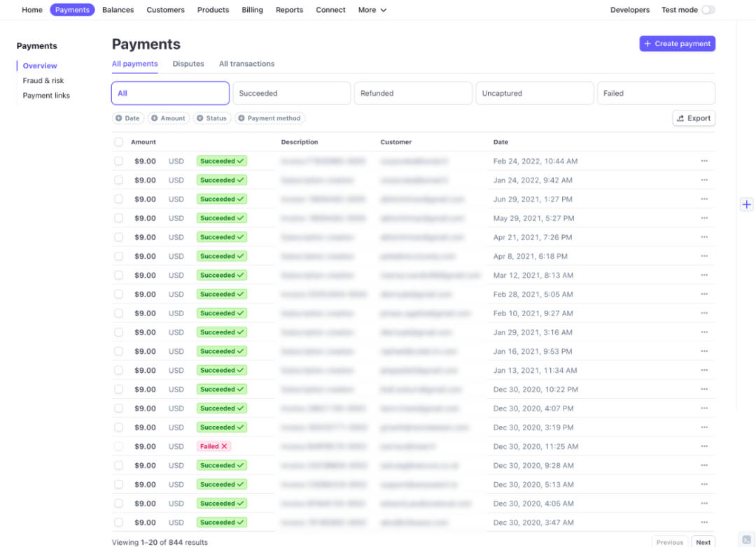
Task: Go to Customers in top navigation
Action: 165,10
